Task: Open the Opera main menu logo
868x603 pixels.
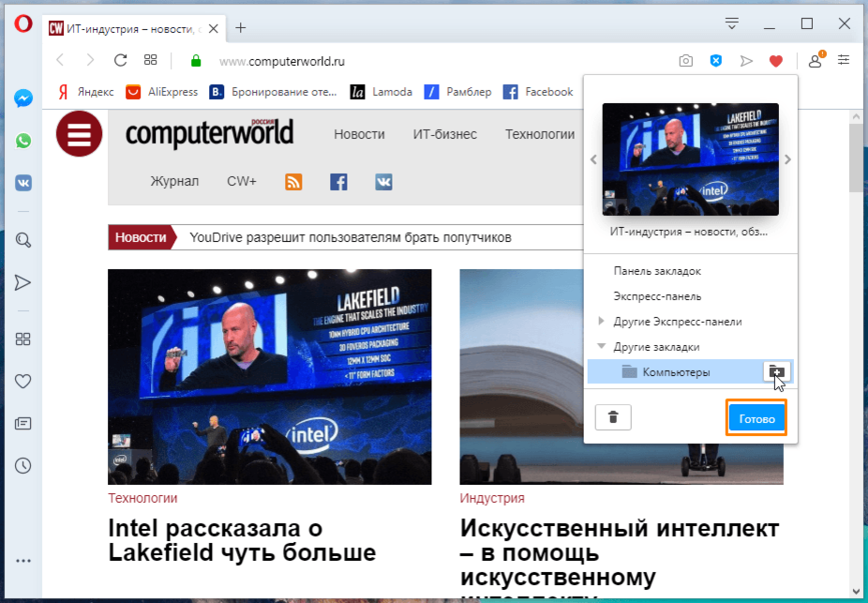Action: [x=23, y=23]
